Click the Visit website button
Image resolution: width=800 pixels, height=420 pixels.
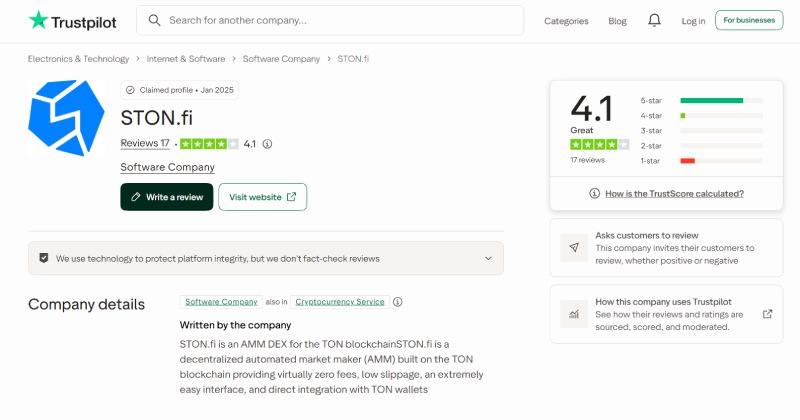pos(263,197)
